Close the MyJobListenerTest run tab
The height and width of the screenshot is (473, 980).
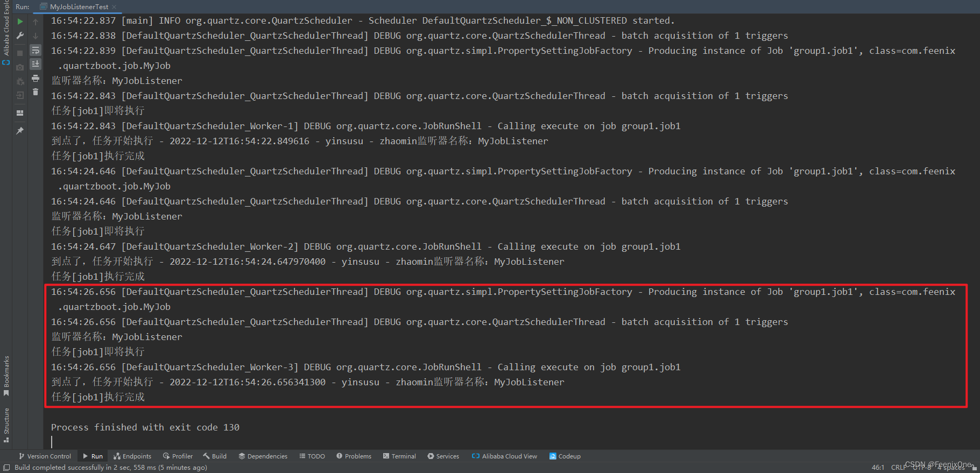pos(114,7)
